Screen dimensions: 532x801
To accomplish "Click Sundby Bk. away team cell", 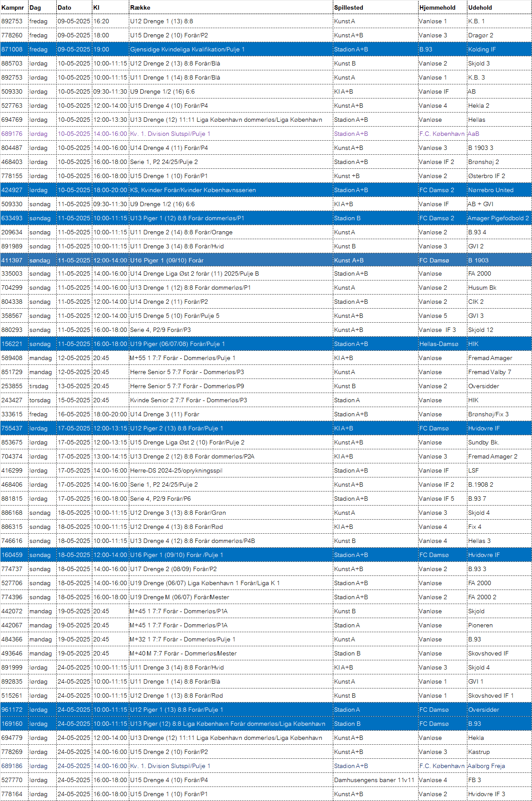I will (x=484, y=442).
